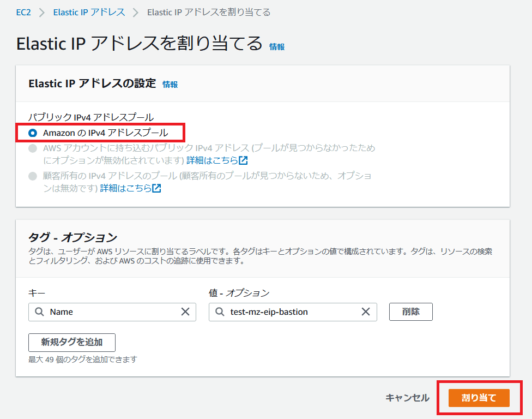The width and height of the screenshot is (532, 419).
Task: Click 新規タグを追加 button
Action: (72, 342)
